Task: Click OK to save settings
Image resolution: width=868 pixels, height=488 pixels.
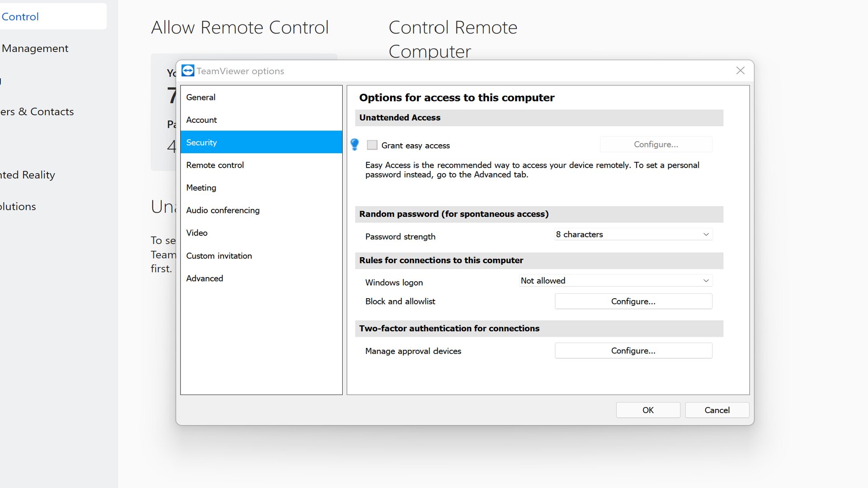Action: tap(648, 409)
